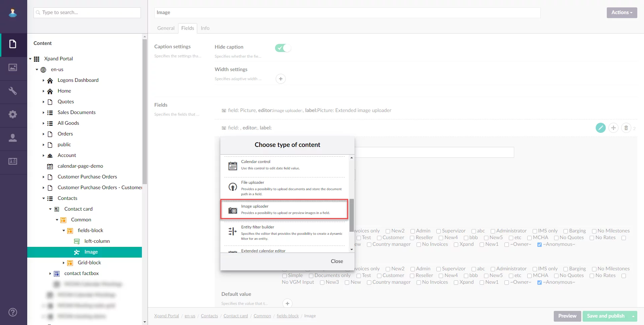The image size is (644, 325).
Task: Open the Help question mark icon
Action: (13, 312)
